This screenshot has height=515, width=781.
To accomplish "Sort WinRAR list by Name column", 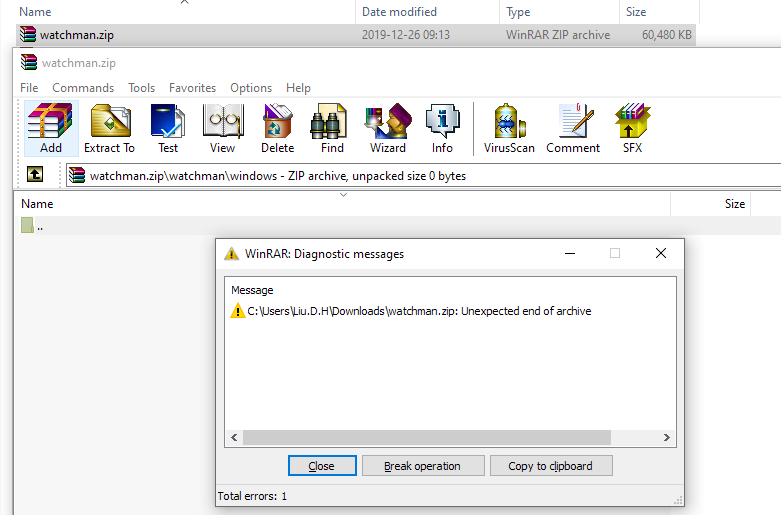I will (344, 204).
